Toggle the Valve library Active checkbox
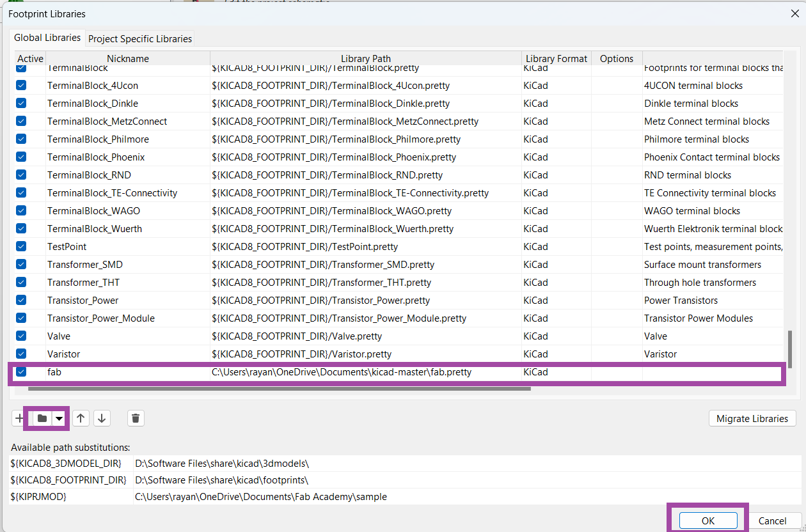806x532 pixels. (21, 336)
